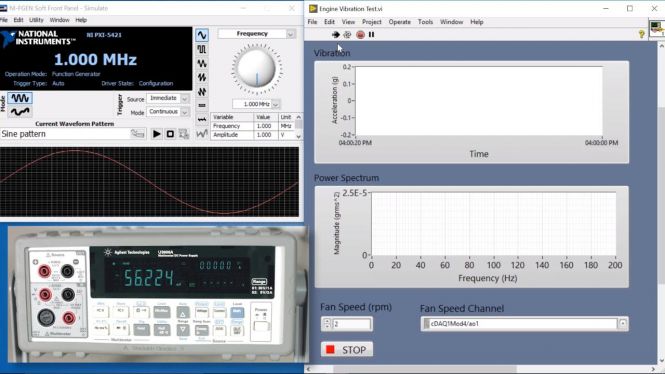Open LabVIEW Project menu
This screenshot has width=665, height=374.
tap(372, 22)
